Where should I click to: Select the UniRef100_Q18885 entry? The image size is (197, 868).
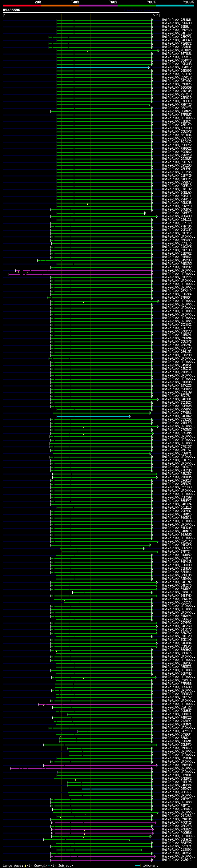(x=177, y=478)
